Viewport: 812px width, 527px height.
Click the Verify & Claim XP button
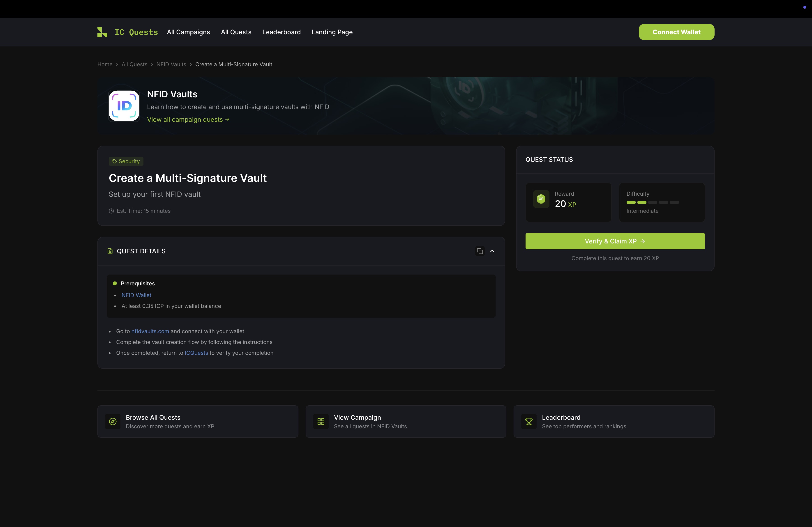pos(615,241)
